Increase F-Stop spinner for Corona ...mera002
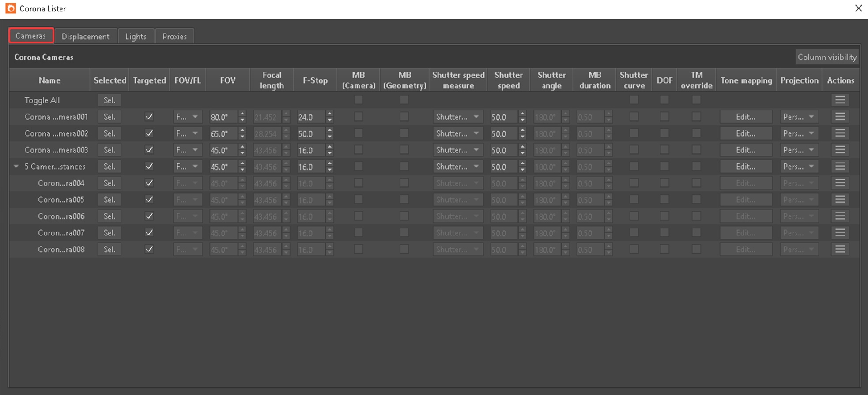The width and height of the screenshot is (868, 395). (330, 131)
